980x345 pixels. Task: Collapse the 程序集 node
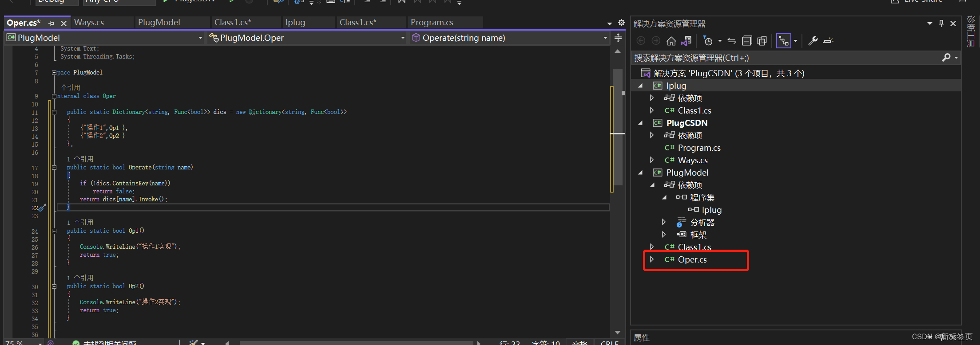[664, 197]
